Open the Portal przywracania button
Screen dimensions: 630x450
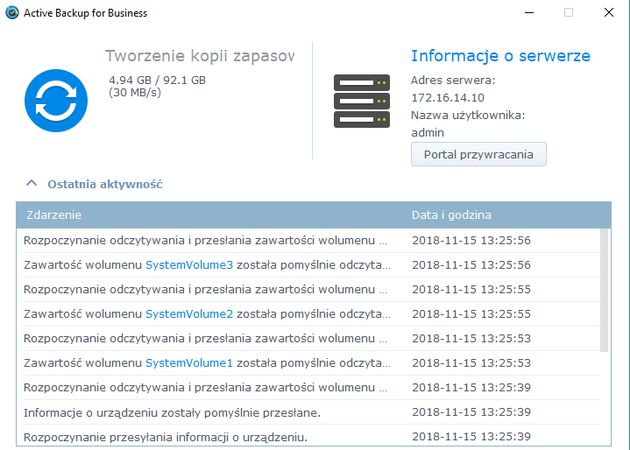tap(479, 154)
